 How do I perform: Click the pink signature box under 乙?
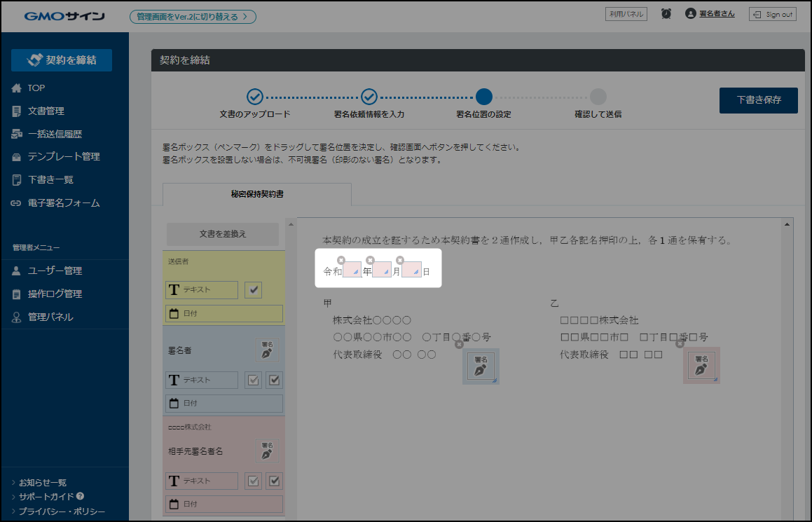[x=701, y=366]
